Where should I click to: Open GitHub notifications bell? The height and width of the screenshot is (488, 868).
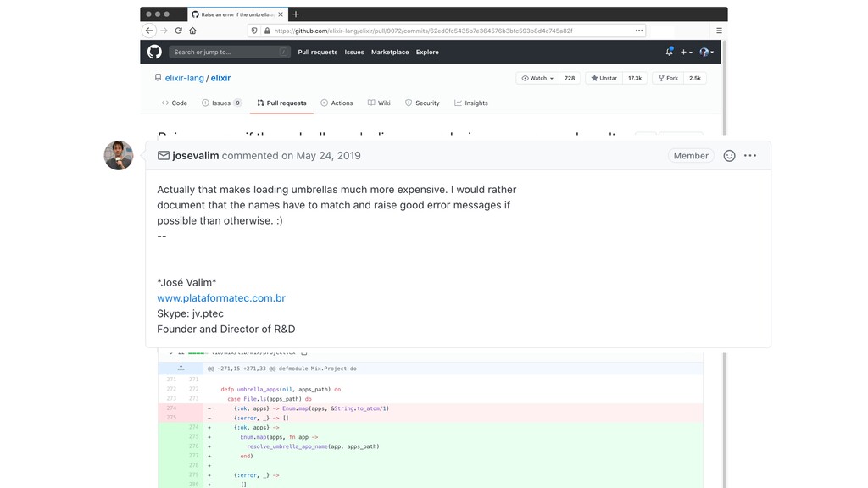pos(670,52)
